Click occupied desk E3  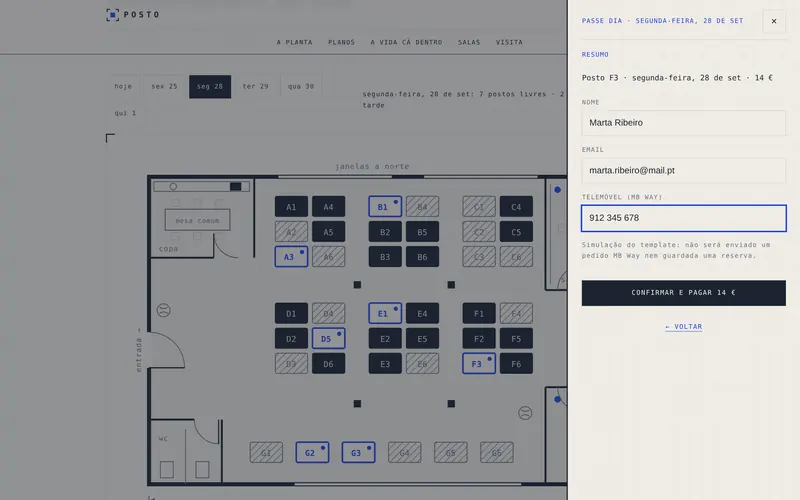385,364
